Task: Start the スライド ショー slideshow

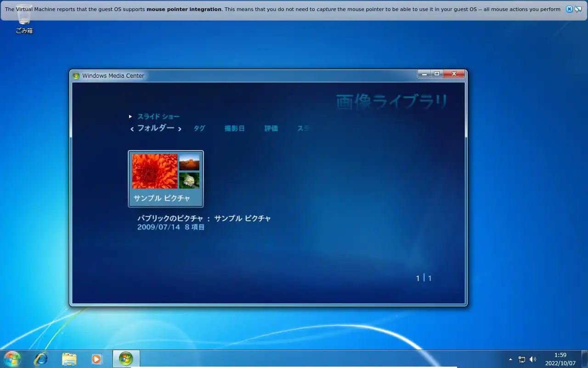Action: click(x=158, y=117)
